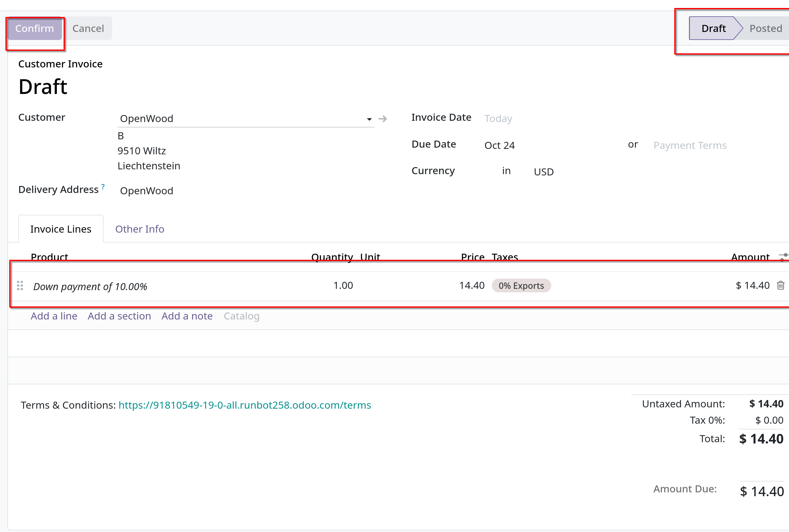This screenshot has width=789, height=532.
Task: Sort by Product column header
Action: [50, 257]
